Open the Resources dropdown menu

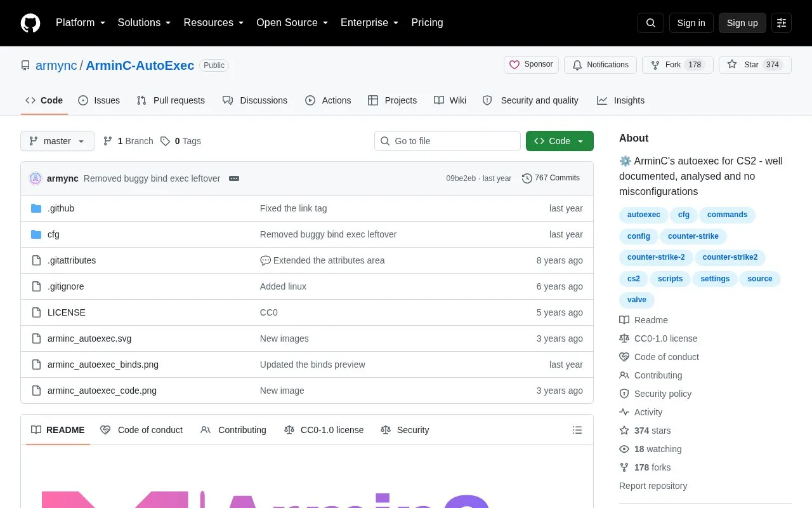tap(214, 23)
